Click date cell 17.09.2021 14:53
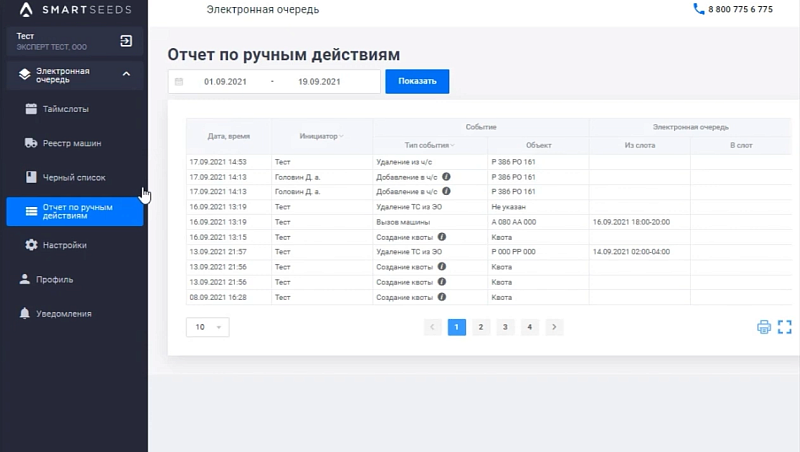800x452 pixels. coord(229,162)
